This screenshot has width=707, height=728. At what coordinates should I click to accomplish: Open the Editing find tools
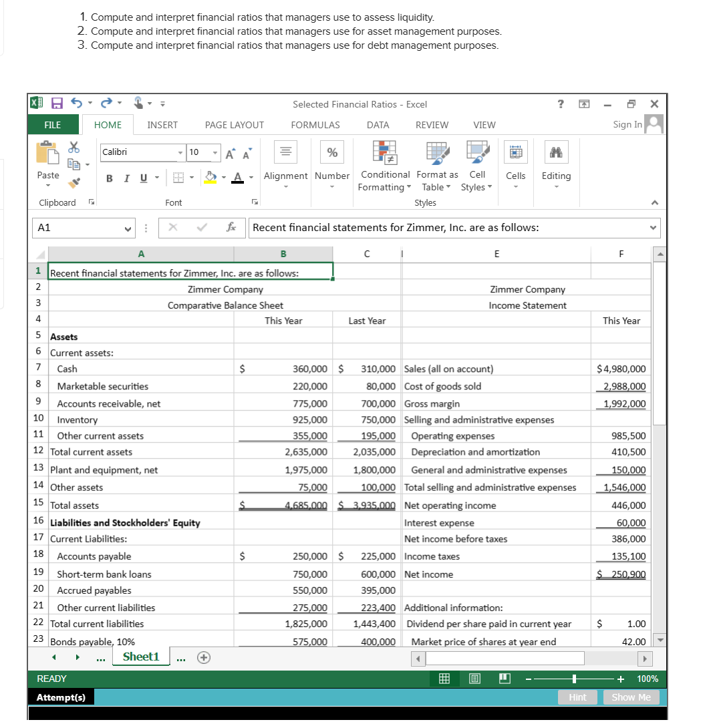pos(556,152)
